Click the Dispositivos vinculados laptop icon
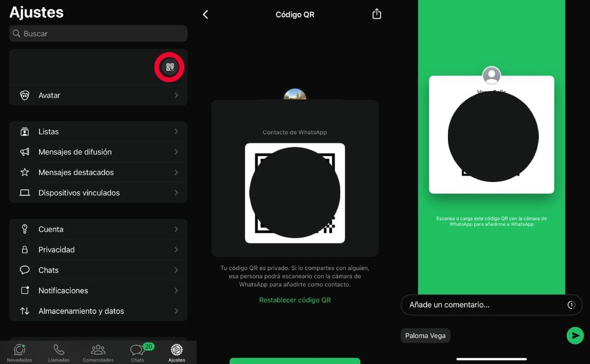 (25, 193)
